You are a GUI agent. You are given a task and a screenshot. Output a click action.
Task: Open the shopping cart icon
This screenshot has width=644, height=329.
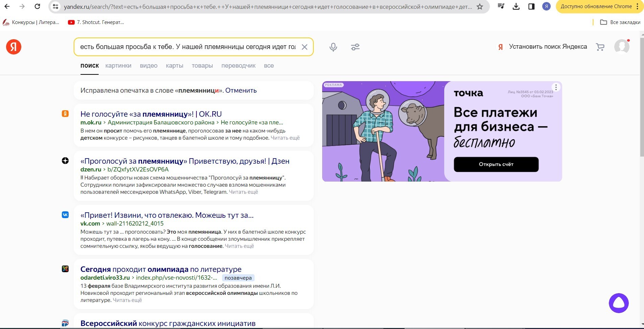tap(600, 47)
